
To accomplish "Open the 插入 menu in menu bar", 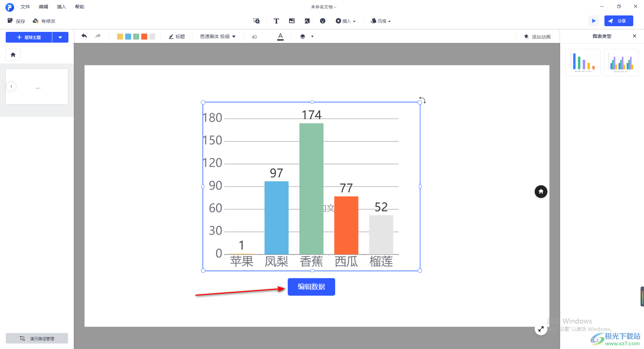I will (x=61, y=7).
